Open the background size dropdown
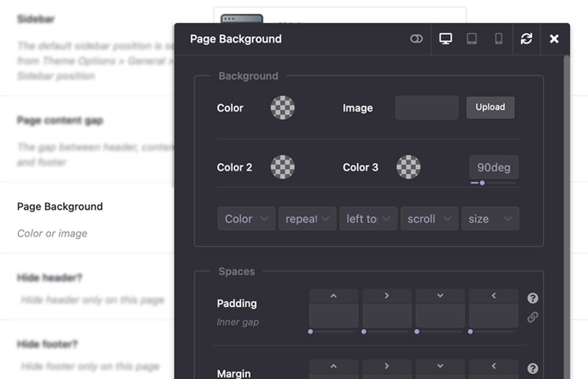 click(490, 219)
